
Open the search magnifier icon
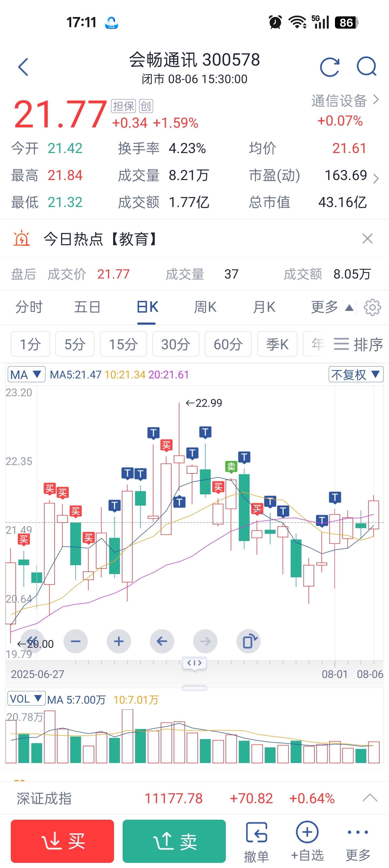click(367, 67)
